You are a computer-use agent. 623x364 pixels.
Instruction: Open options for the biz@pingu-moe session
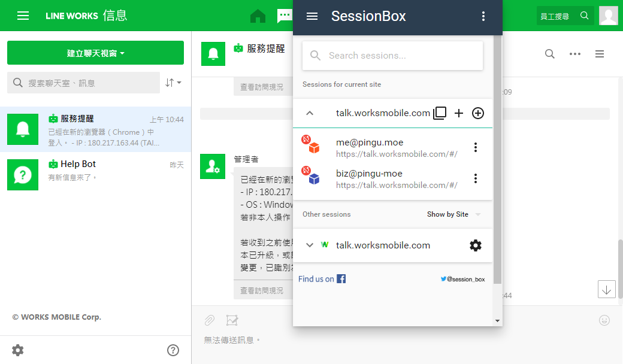point(475,178)
